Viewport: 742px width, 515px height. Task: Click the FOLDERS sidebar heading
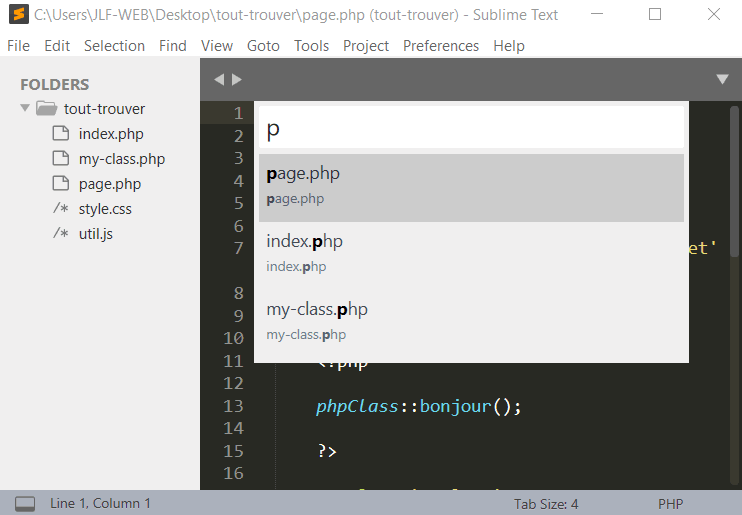click(54, 85)
